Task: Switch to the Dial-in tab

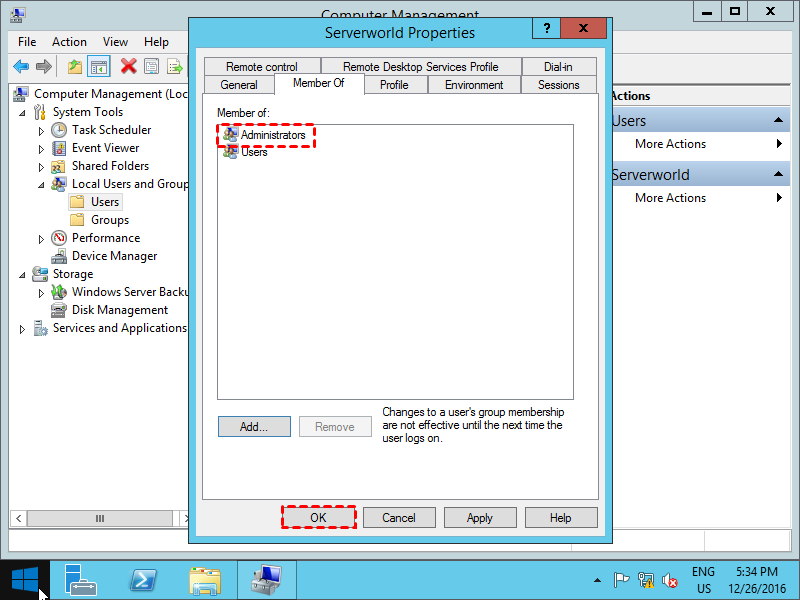Action: [x=558, y=67]
